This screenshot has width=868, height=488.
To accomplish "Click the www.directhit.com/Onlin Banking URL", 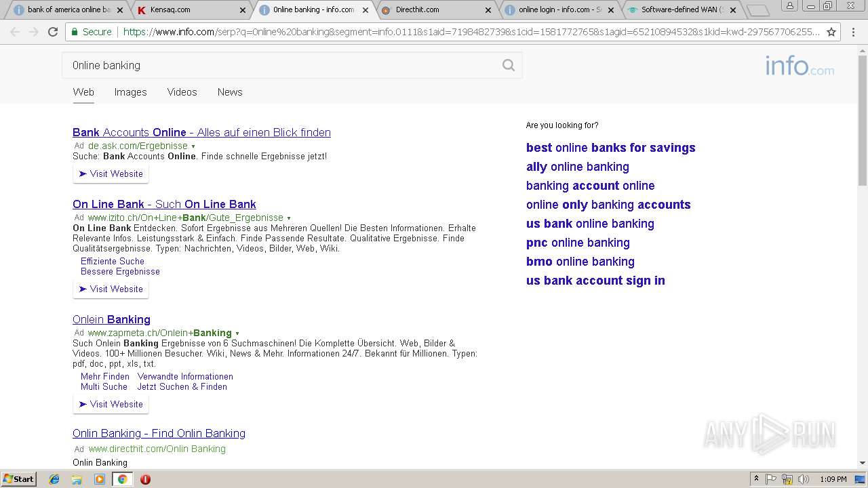I will click(x=157, y=449).
